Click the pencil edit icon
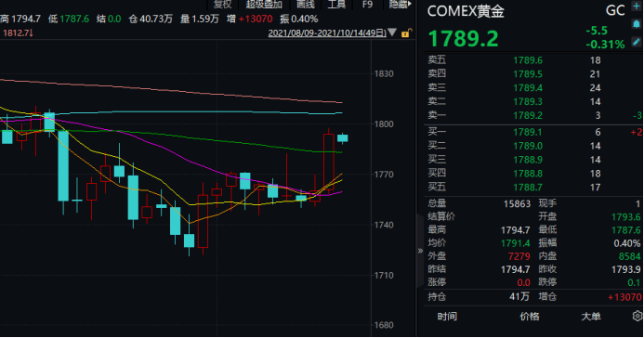 [x=637, y=42]
